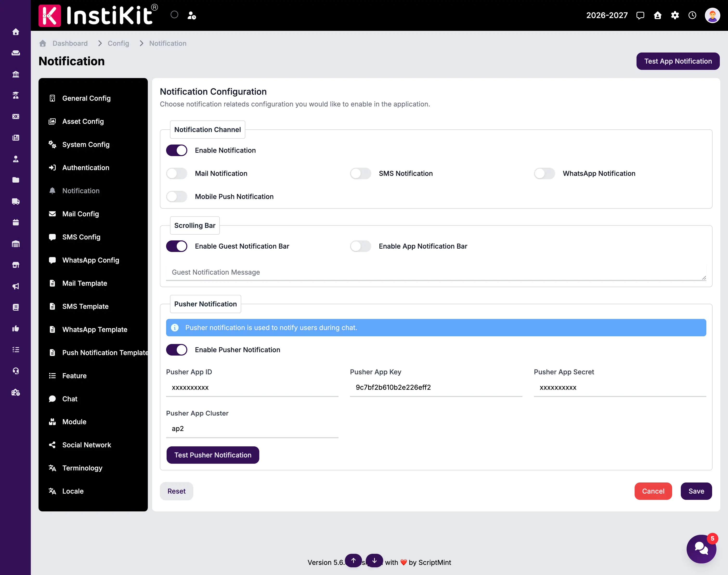Click the settings gear icon in header
This screenshot has width=728, height=575.
tap(675, 15)
